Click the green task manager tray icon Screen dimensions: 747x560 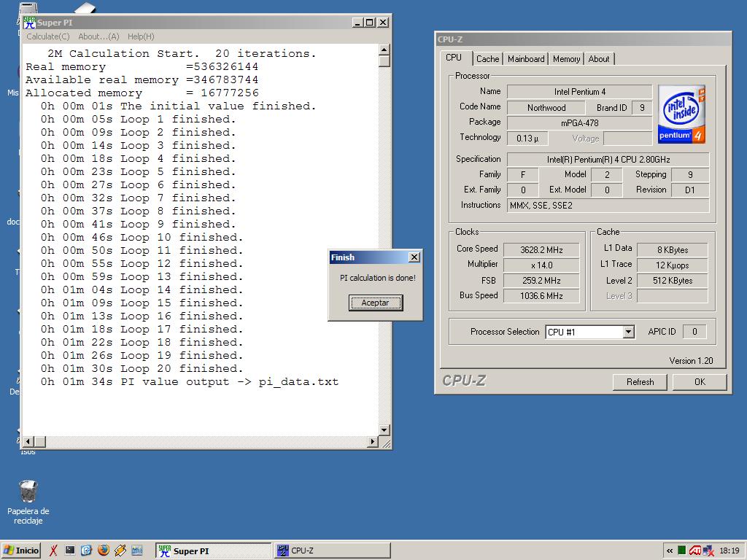681,551
